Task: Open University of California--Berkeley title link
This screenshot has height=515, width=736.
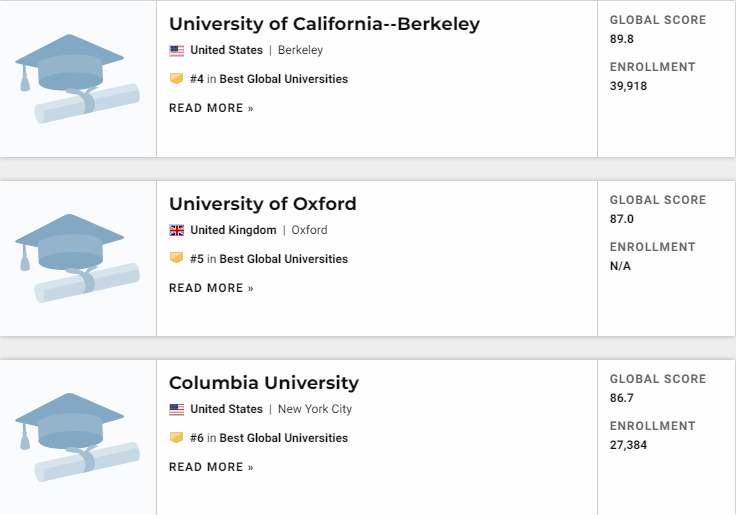Action: click(324, 24)
